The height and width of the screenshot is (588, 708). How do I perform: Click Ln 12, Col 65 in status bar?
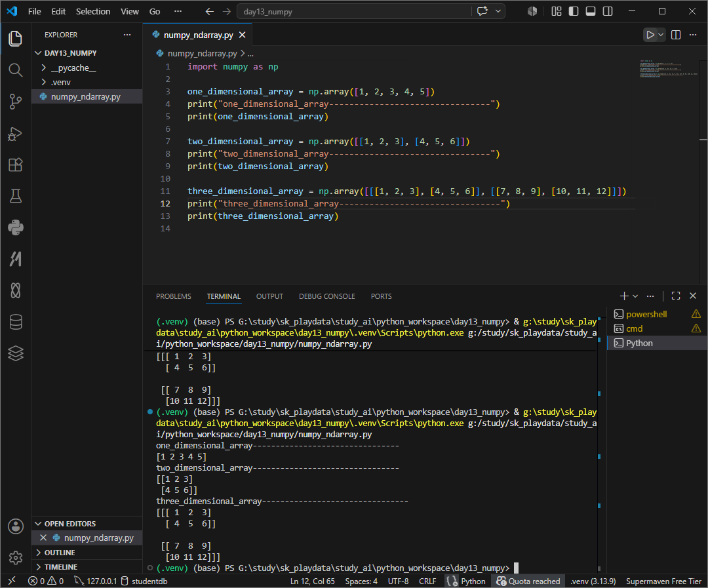[313, 581]
